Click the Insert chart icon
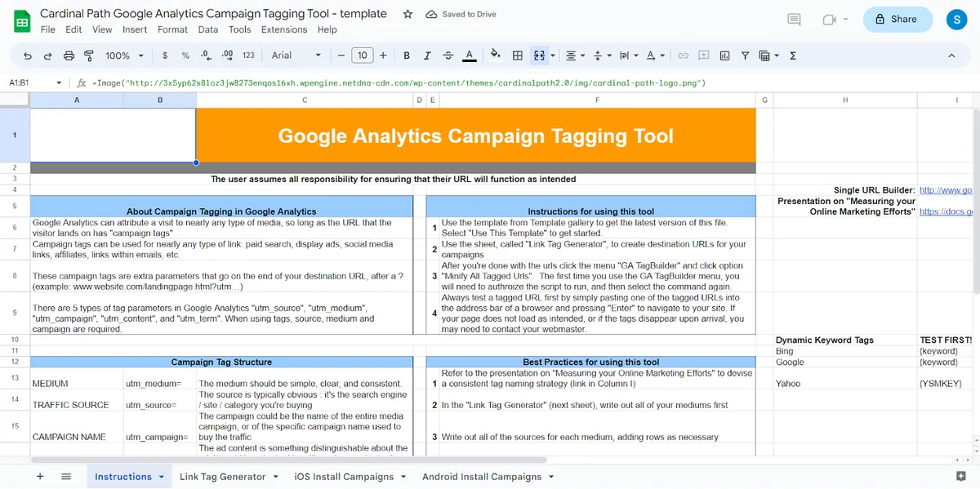Image resolution: width=980 pixels, height=489 pixels. (x=724, y=56)
